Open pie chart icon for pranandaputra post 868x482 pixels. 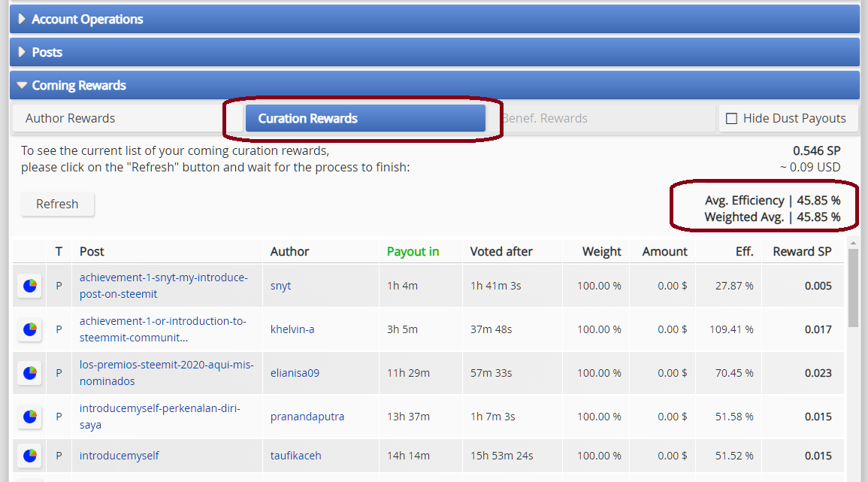click(29, 417)
